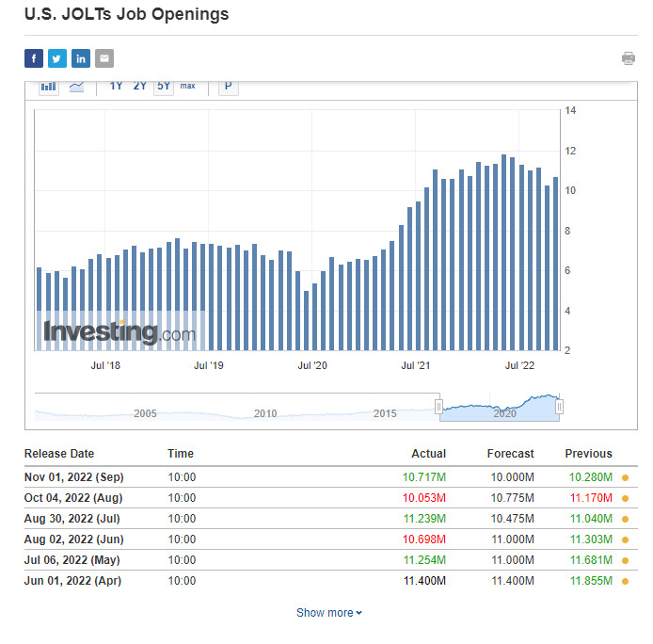Switch to bar chart view icon
The image size is (653, 644).
(48, 87)
